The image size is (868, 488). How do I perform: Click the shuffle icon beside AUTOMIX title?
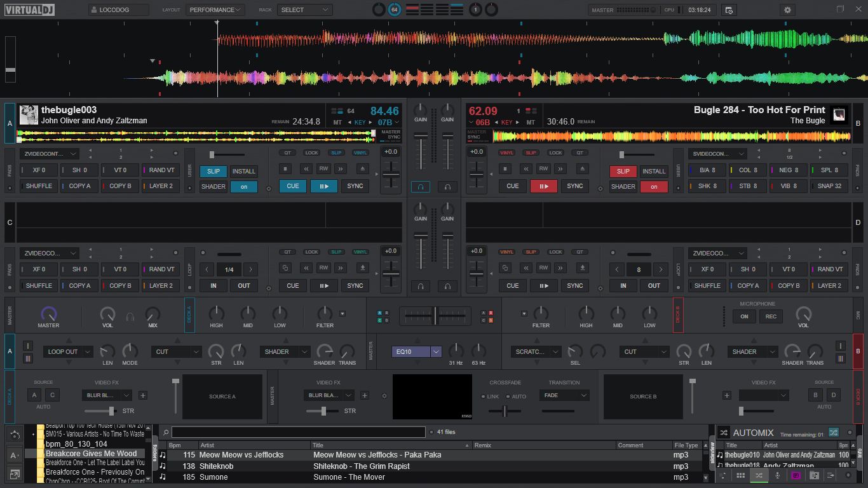[723, 433]
